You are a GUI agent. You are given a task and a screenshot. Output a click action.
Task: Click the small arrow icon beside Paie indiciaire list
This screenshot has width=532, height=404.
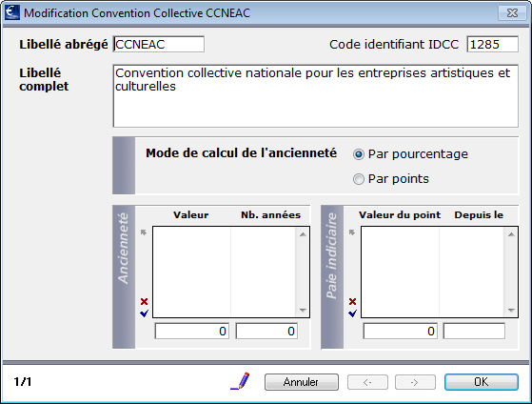352,232
